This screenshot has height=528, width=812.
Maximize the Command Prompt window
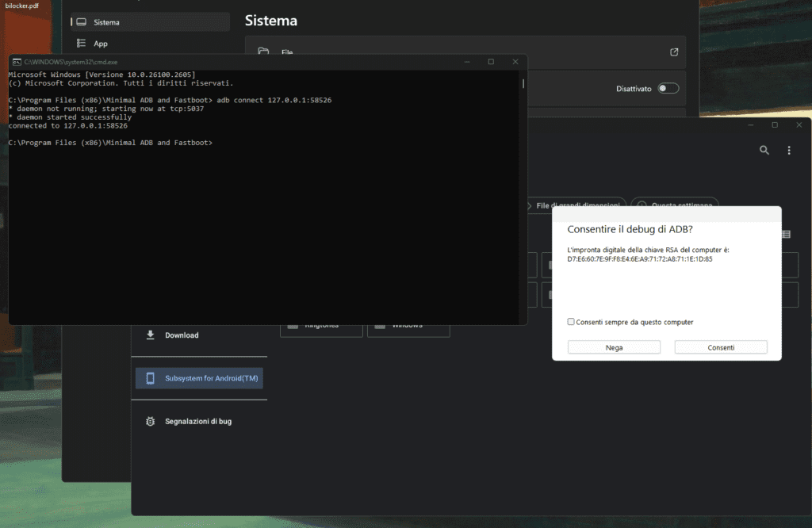click(491, 61)
